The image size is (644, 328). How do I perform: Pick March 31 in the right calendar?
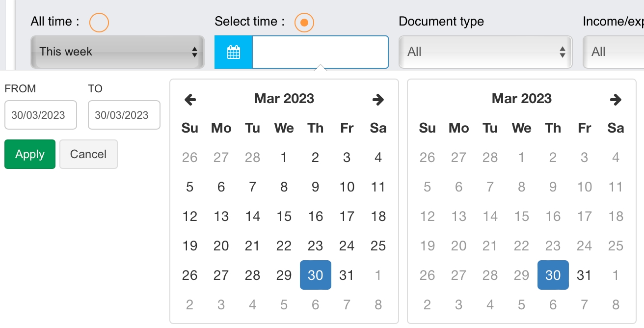(x=584, y=275)
